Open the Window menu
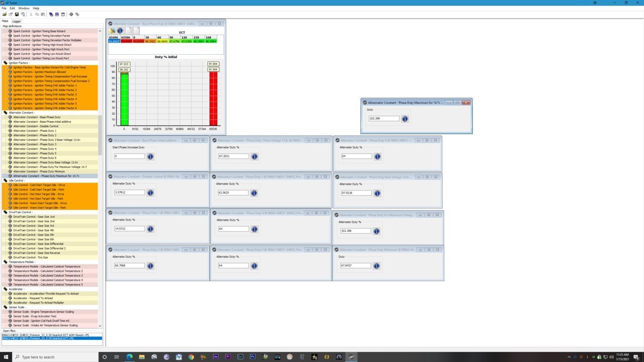Image resolution: width=644 pixels, height=362 pixels. click(24, 8)
